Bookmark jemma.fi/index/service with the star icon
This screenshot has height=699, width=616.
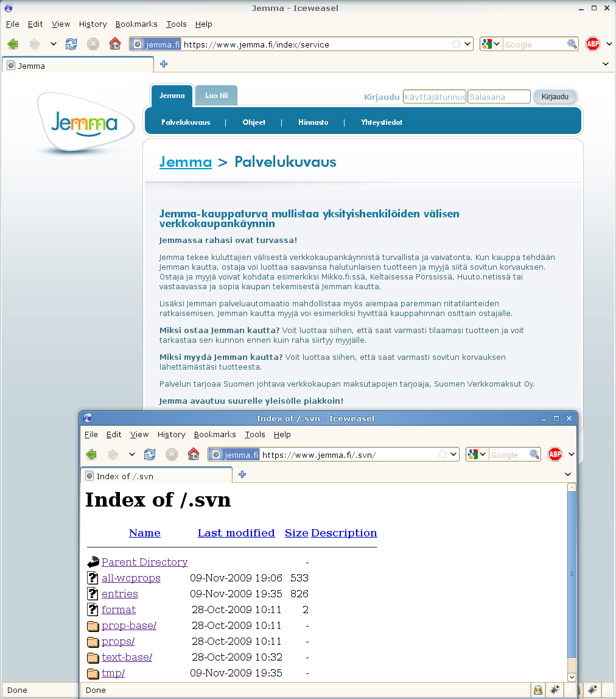pyautogui.click(x=456, y=44)
